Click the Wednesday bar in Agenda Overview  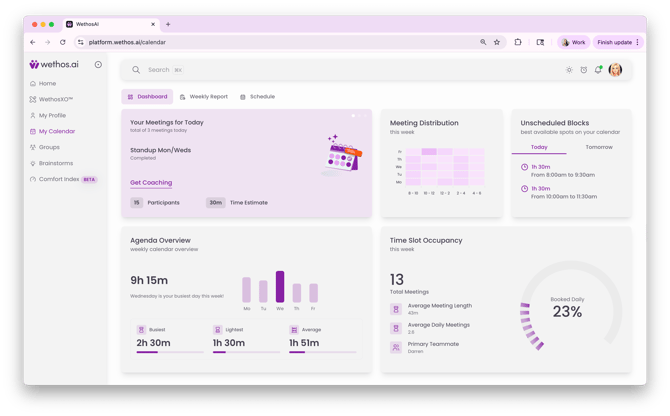click(x=280, y=287)
